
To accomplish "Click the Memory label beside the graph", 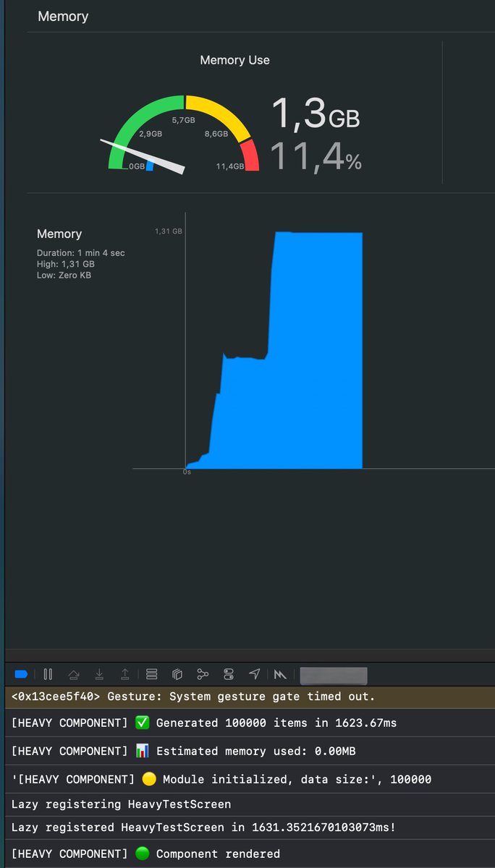I will pyautogui.click(x=59, y=234).
